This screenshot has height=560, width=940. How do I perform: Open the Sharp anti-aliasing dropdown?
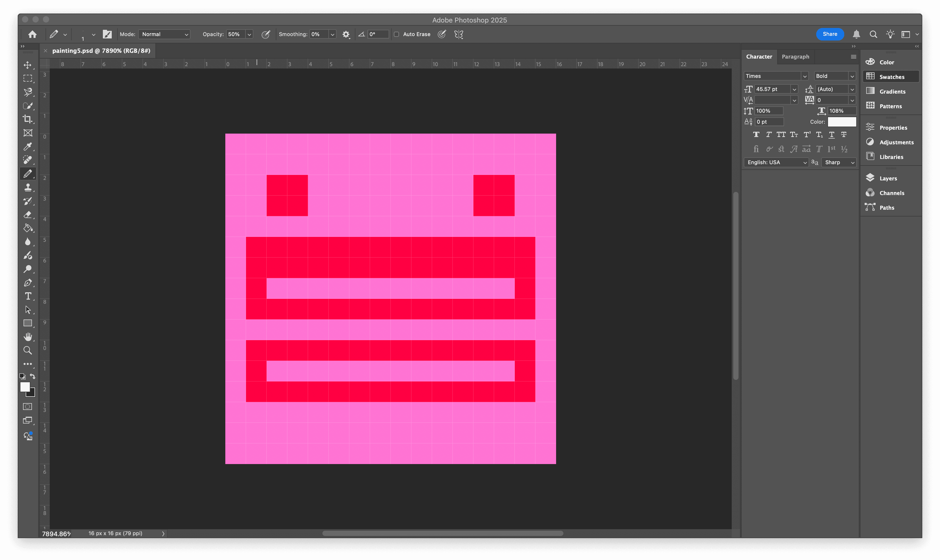(x=838, y=162)
